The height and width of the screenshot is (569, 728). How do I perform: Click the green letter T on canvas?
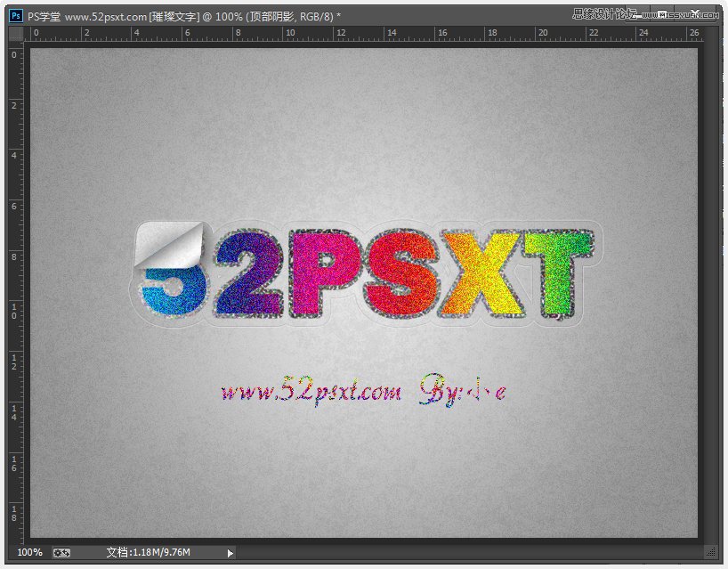tap(559, 273)
